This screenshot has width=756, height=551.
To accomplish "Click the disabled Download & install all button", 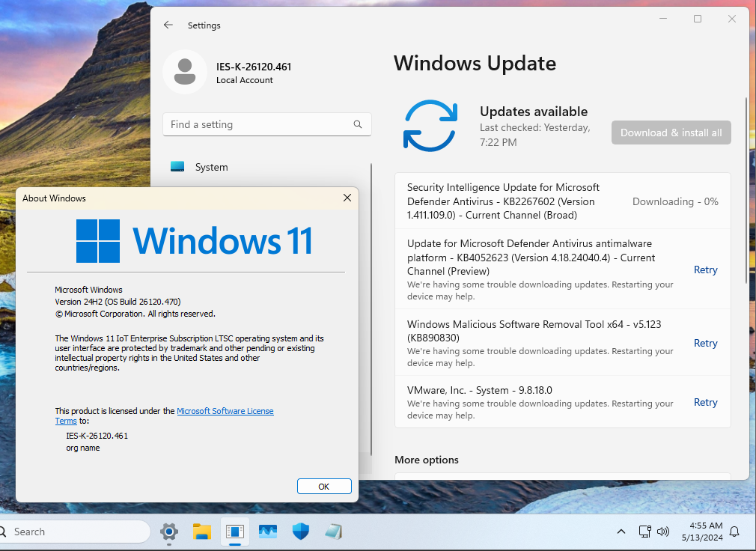I will 671,133.
